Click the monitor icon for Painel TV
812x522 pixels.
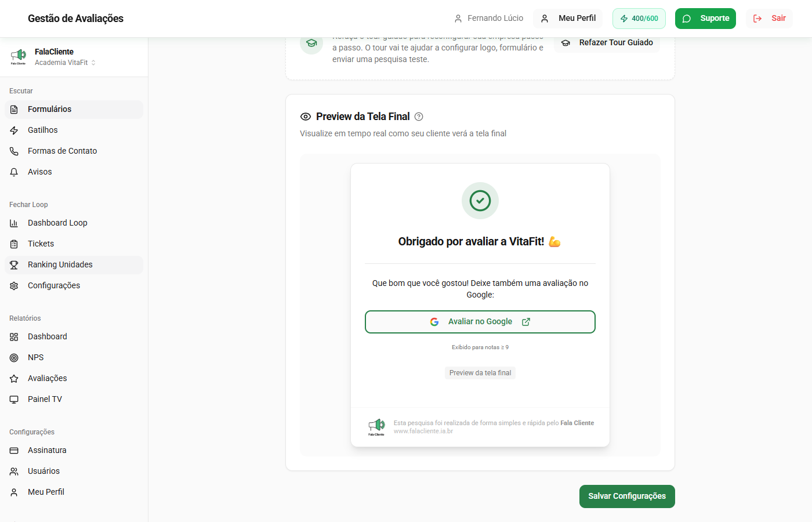[x=14, y=400]
